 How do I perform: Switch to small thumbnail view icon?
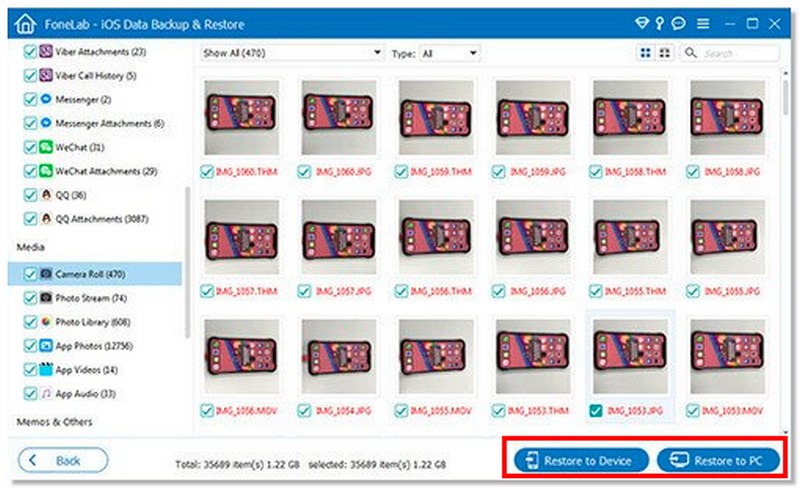point(665,53)
